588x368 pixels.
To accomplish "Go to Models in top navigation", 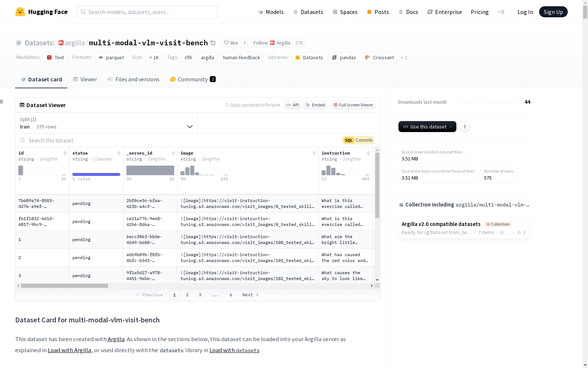I will tap(271, 12).
